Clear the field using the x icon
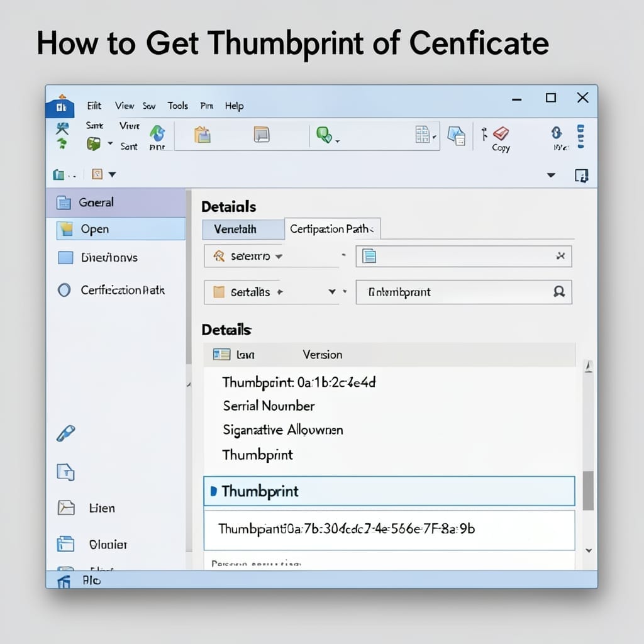 pyautogui.click(x=560, y=256)
